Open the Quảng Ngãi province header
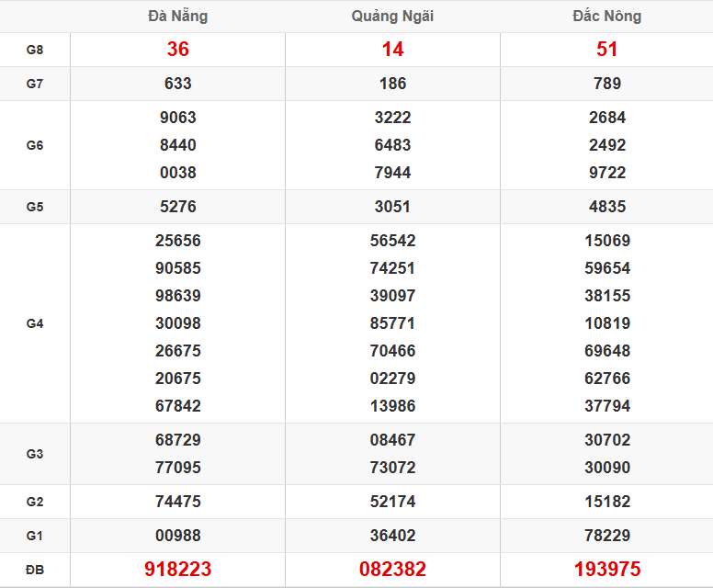 point(392,16)
